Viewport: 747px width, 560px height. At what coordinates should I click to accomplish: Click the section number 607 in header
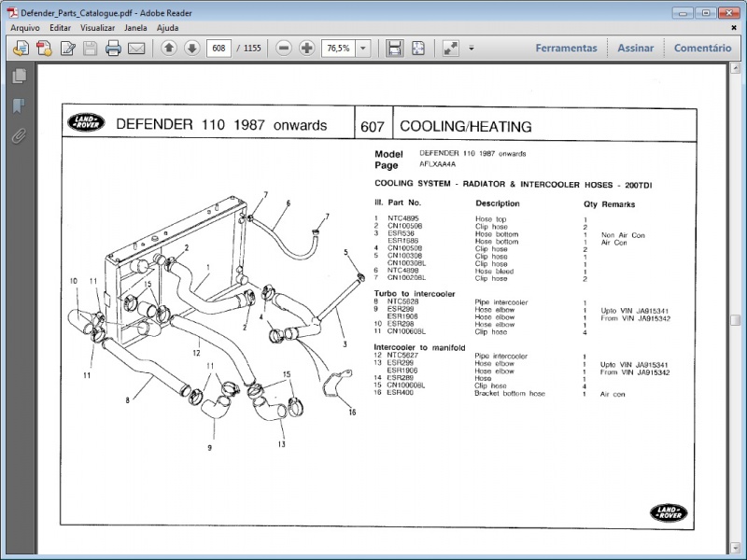372,127
